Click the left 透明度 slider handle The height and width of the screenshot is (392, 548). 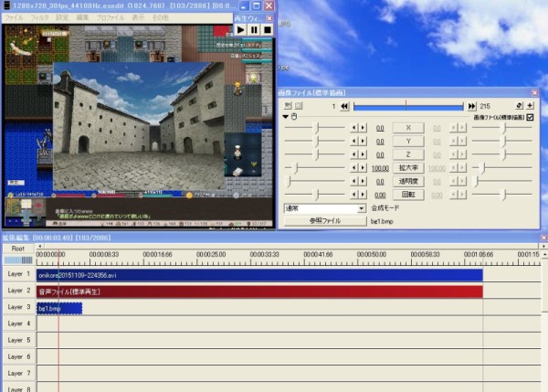coord(289,182)
